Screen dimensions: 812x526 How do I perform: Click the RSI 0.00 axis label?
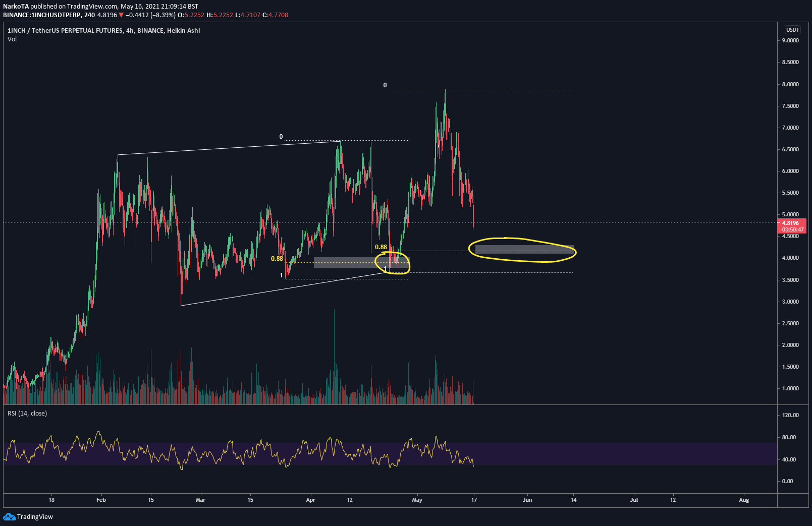787,481
